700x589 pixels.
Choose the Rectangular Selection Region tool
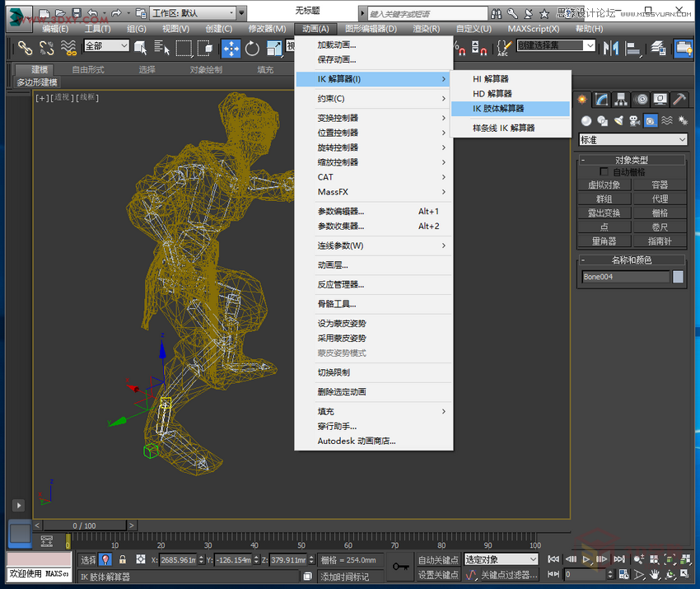click(184, 48)
